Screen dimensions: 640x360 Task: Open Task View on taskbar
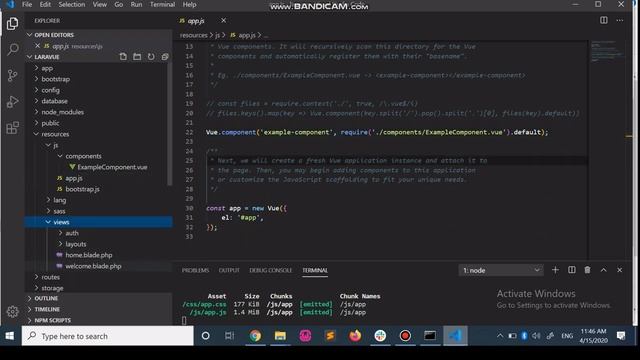[x=230, y=336]
